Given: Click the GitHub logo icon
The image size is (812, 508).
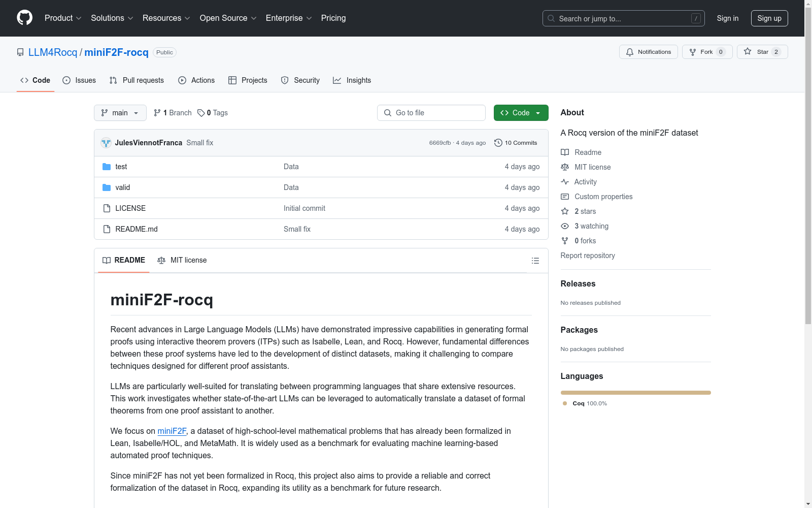Looking at the screenshot, I should (x=24, y=18).
